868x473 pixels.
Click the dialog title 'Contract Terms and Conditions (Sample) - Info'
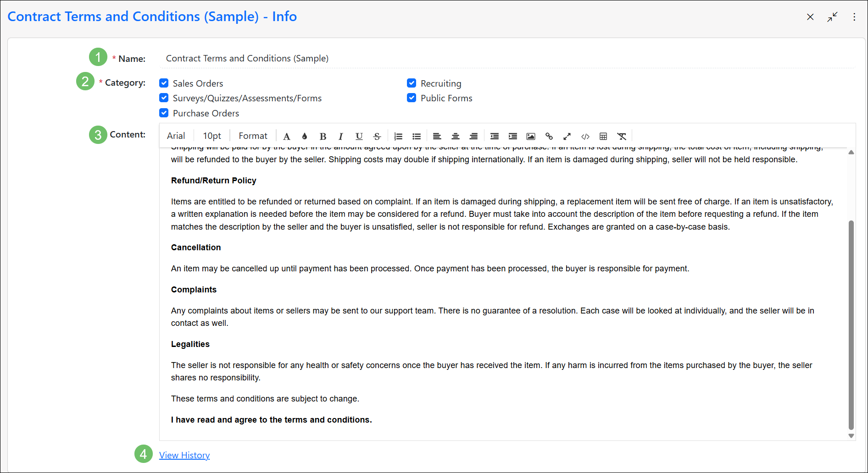(x=152, y=16)
